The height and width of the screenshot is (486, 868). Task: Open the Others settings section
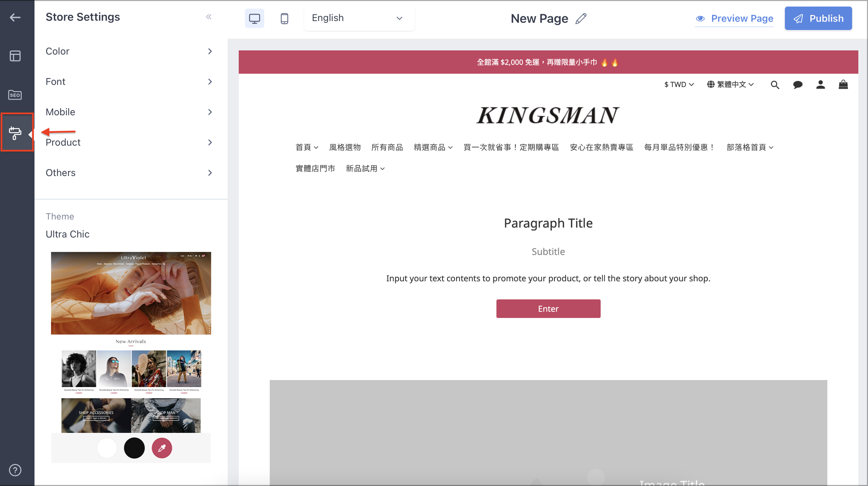tap(129, 173)
